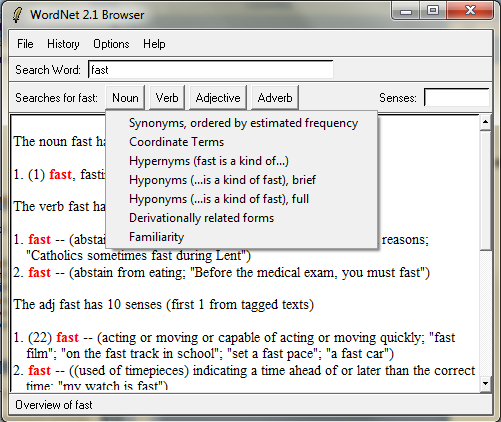Click the scrollbar down arrow
This screenshot has width=501, height=422.
point(485,383)
